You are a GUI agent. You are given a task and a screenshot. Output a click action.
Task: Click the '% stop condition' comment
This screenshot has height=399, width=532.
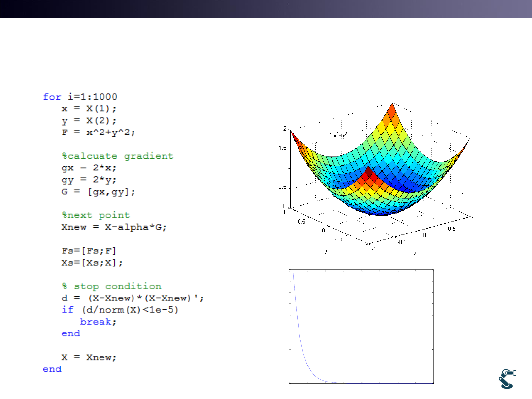[111, 286]
